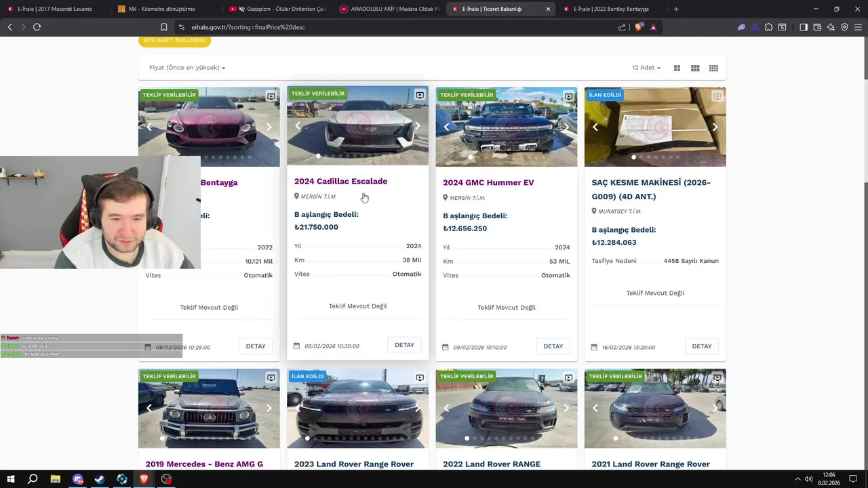The height and width of the screenshot is (488, 868).
Task: Reload the current page
Action: 37,27
